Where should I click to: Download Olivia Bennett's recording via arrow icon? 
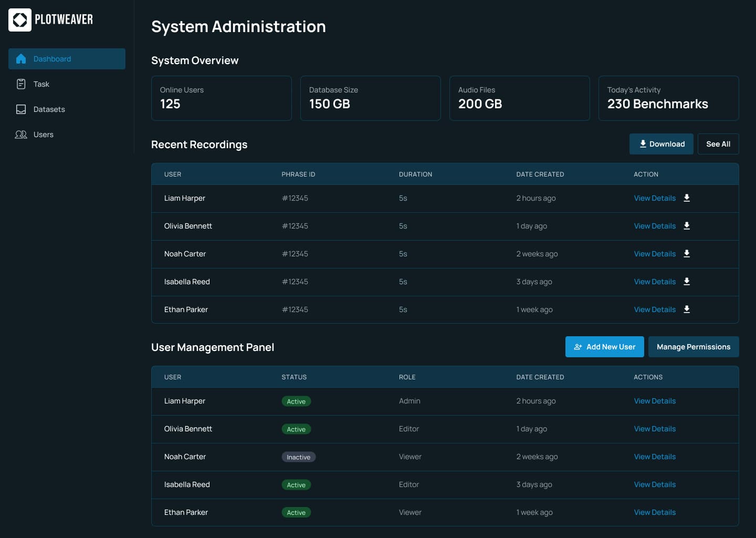click(x=687, y=226)
